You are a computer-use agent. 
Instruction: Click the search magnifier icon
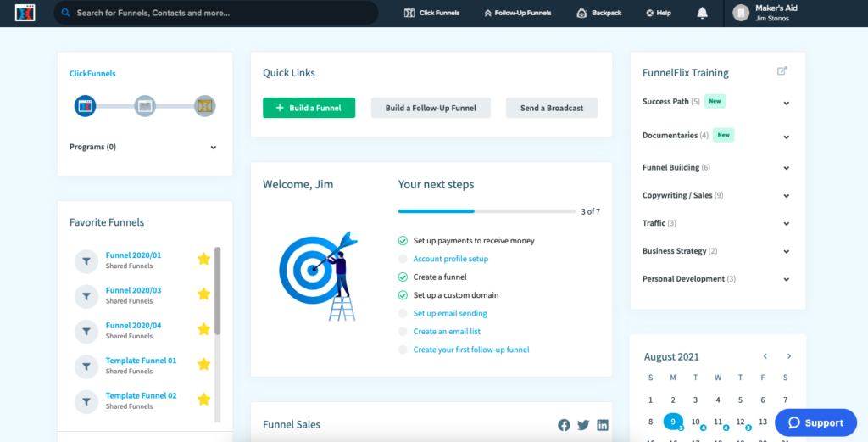point(66,12)
